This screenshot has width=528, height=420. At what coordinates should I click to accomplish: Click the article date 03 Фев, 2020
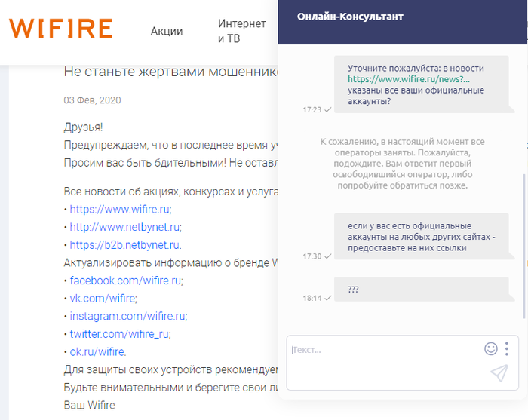tap(92, 100)
